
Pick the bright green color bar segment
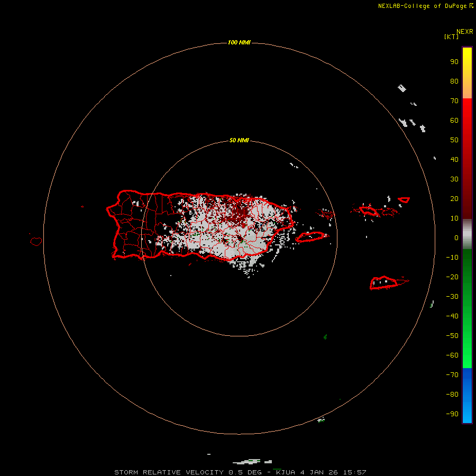(467, 349)
